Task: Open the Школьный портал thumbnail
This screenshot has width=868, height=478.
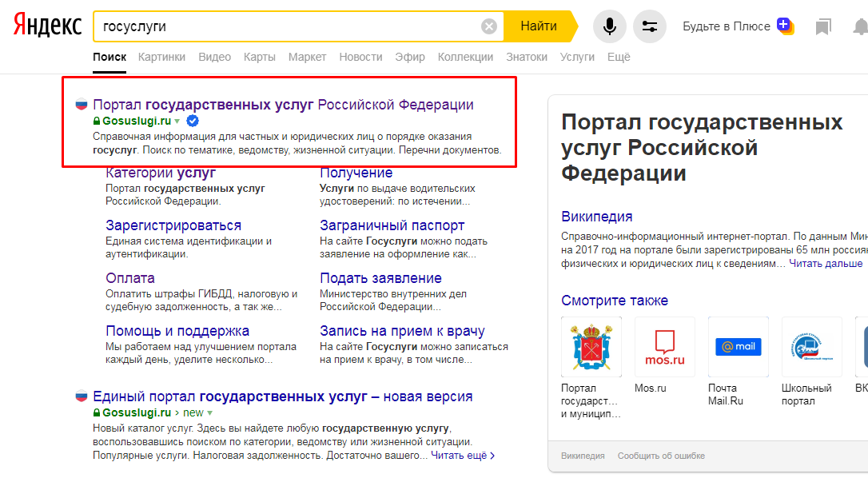Action: tap(811, 347)
